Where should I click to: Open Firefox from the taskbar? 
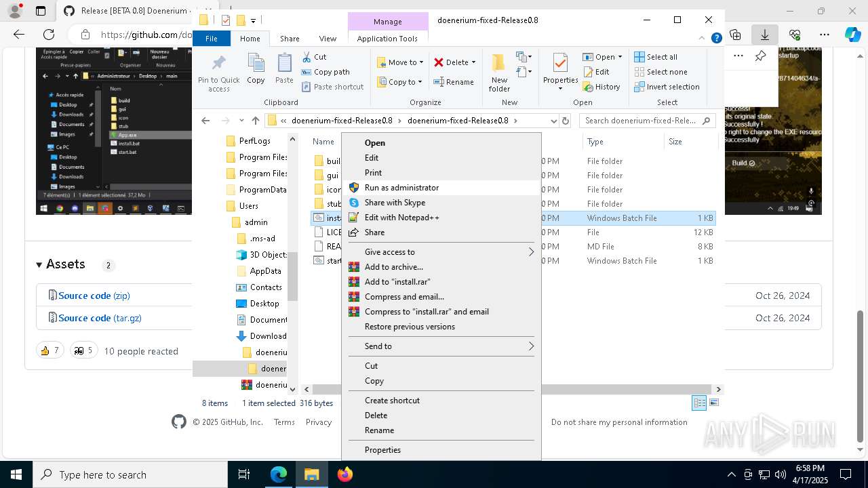344,474
